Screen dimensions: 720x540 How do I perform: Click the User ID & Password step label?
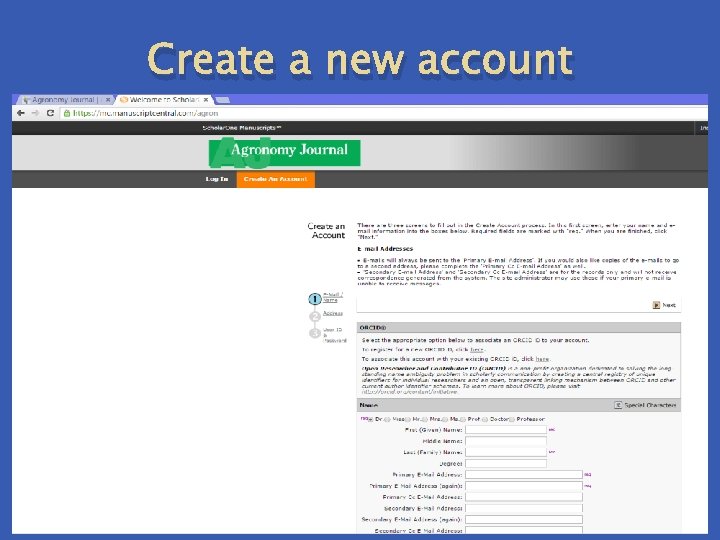[x=334, y=335]
